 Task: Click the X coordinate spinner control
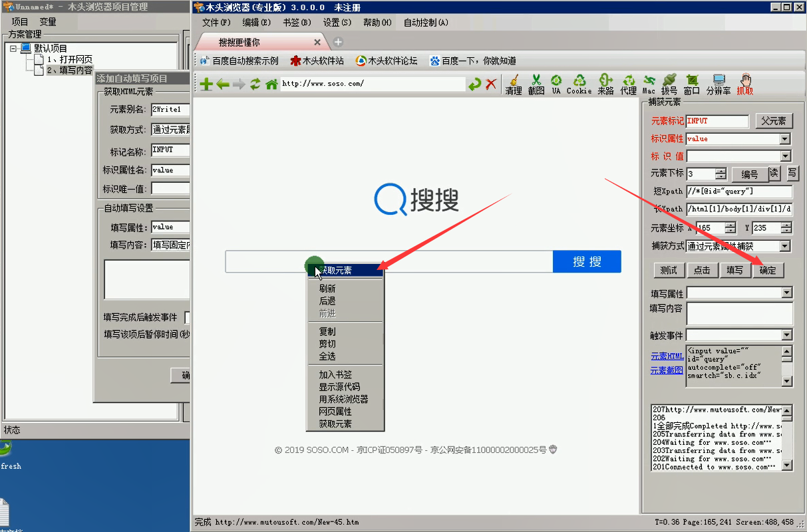click(730, 228)
